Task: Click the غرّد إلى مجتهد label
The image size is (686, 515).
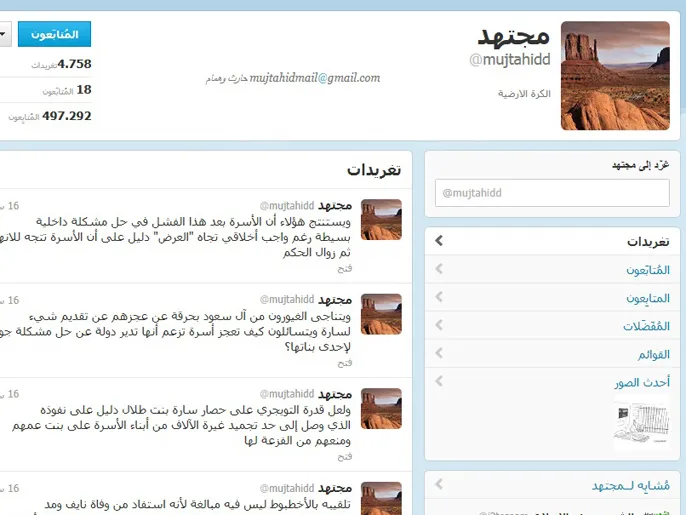Action: 640,165
